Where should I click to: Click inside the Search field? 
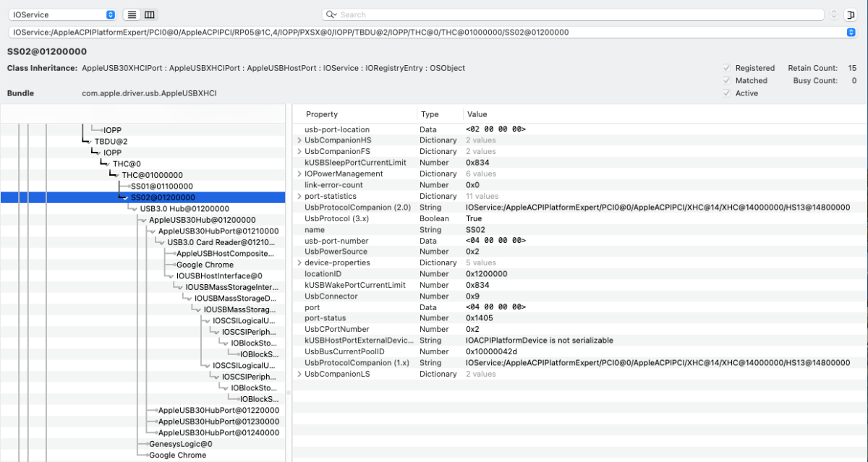(579, 14)
